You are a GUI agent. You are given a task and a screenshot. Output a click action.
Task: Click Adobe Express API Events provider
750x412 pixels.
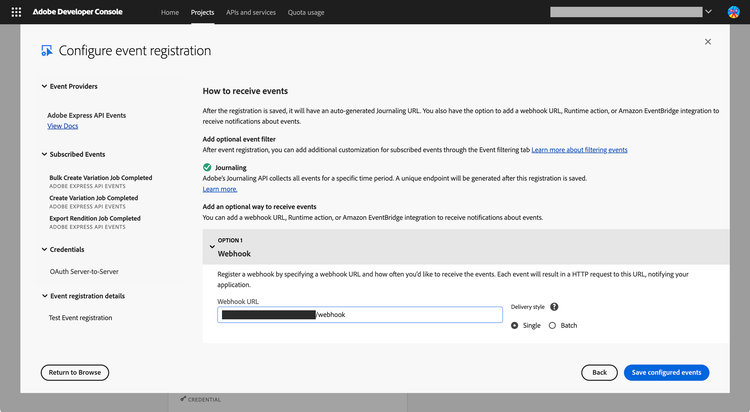click(x=87, y=115)
